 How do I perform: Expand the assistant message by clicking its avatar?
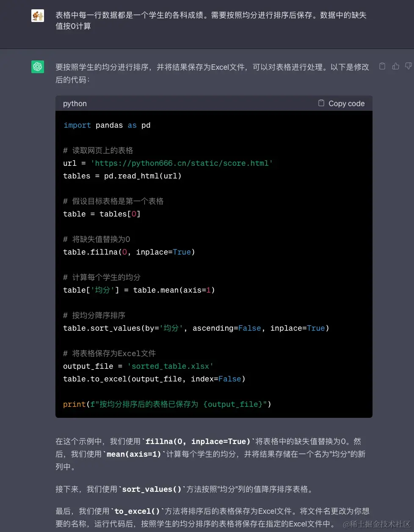point(38,66)
